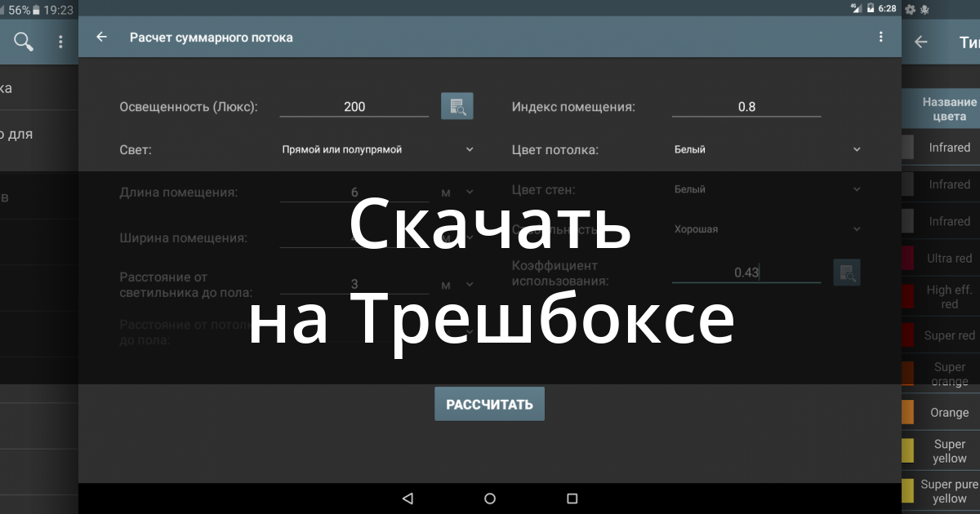Click the Ultra red color swatch
The height and width of the screenshot is (514, 980).
pyautogui.click(x=907, y=259)
